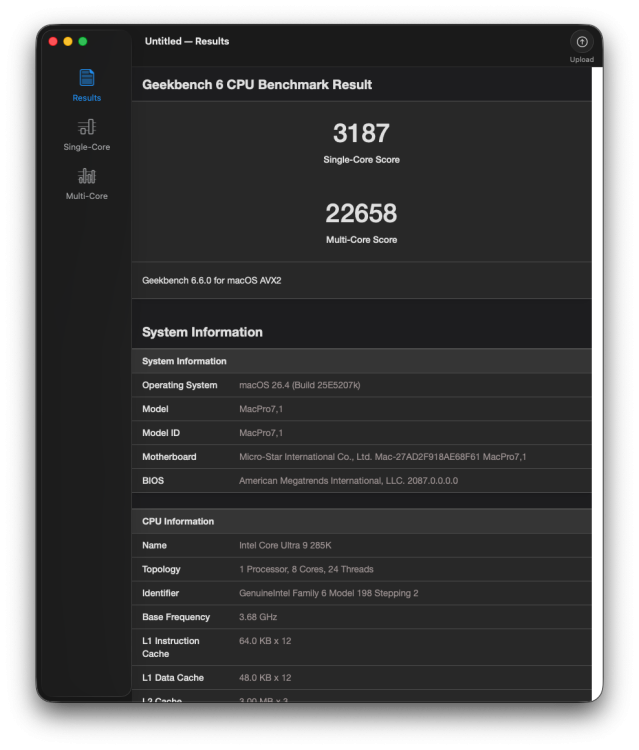This screenshot has width=639, height=750.
Task: Select the macOS 26.4 (Build 25E5207k) value
Action: (299, 385)
